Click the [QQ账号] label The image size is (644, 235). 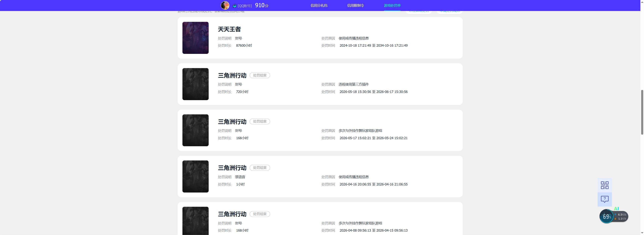245,6
